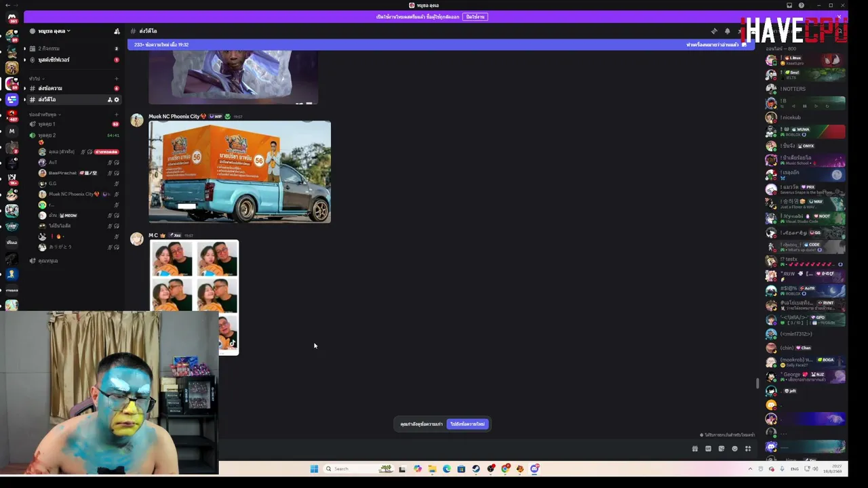Open the help icon in the title bar
The width and height of the screenshot is (868, 488).
[802, 5]
